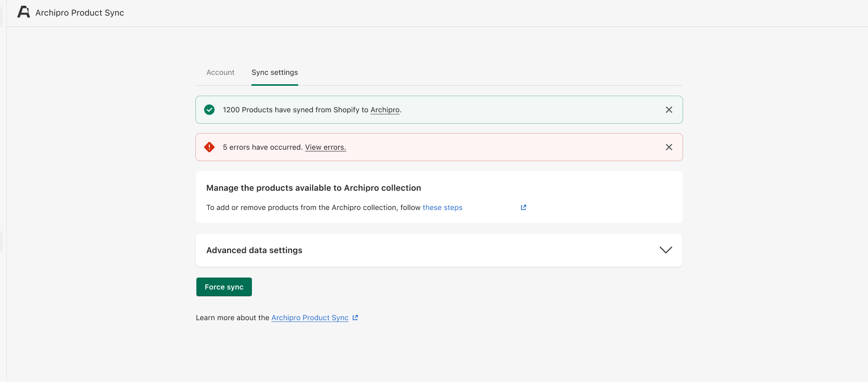Click the '1200 Products have syned' message text

tap(312, 110)
